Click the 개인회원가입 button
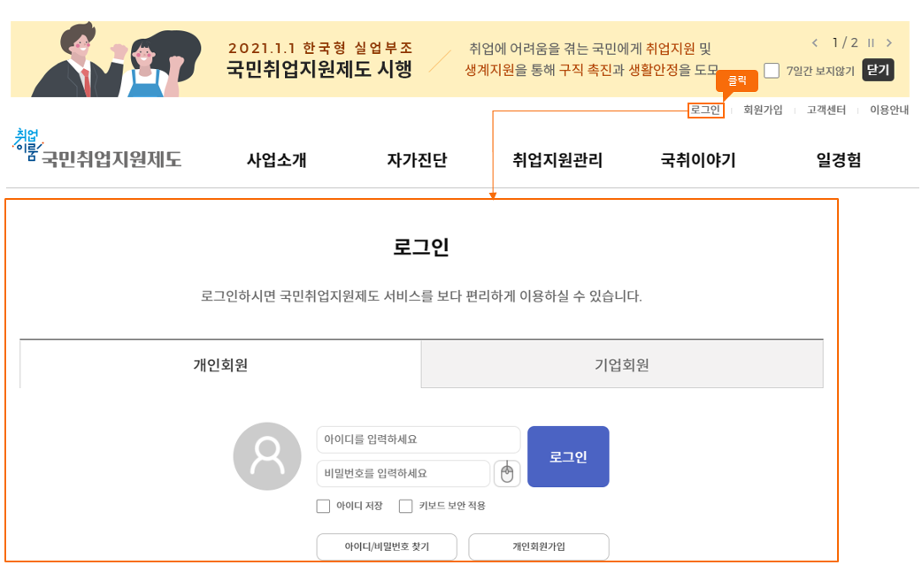The width and height of the screenshot is (922, 588). tap(538, 546)
